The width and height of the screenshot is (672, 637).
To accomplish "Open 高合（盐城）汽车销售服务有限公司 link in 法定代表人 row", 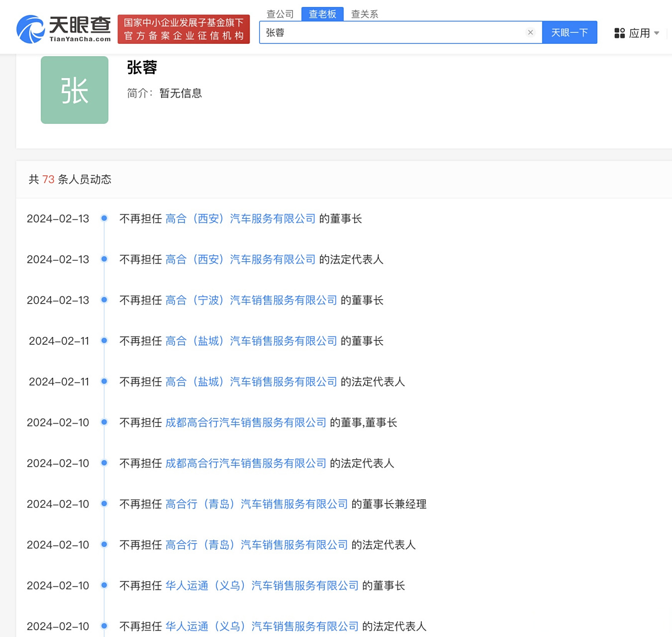I will (251, 382).
